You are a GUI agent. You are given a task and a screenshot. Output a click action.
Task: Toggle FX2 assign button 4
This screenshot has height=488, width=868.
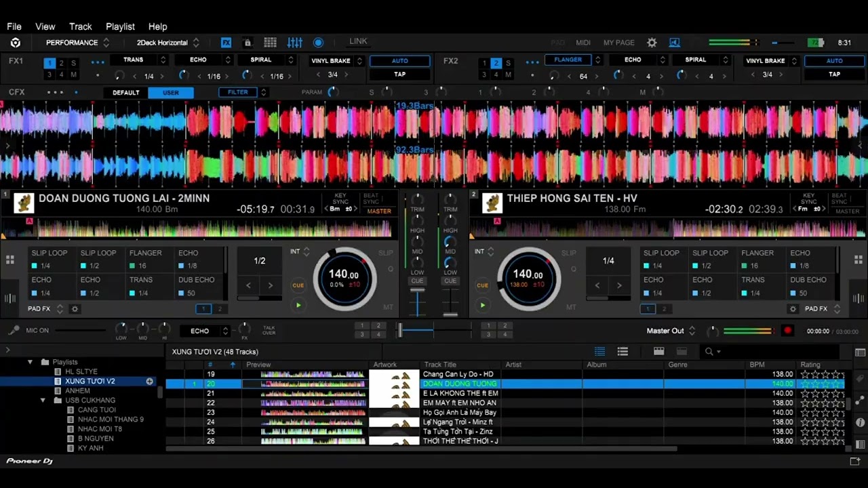pyautogui.click(x=496, y=75)
